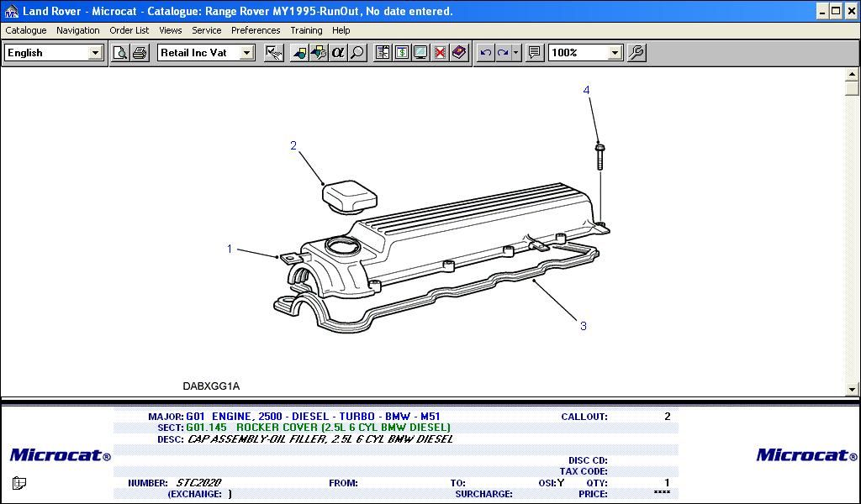
Task: Open the print preview icon
Action: tap(119, 53)
